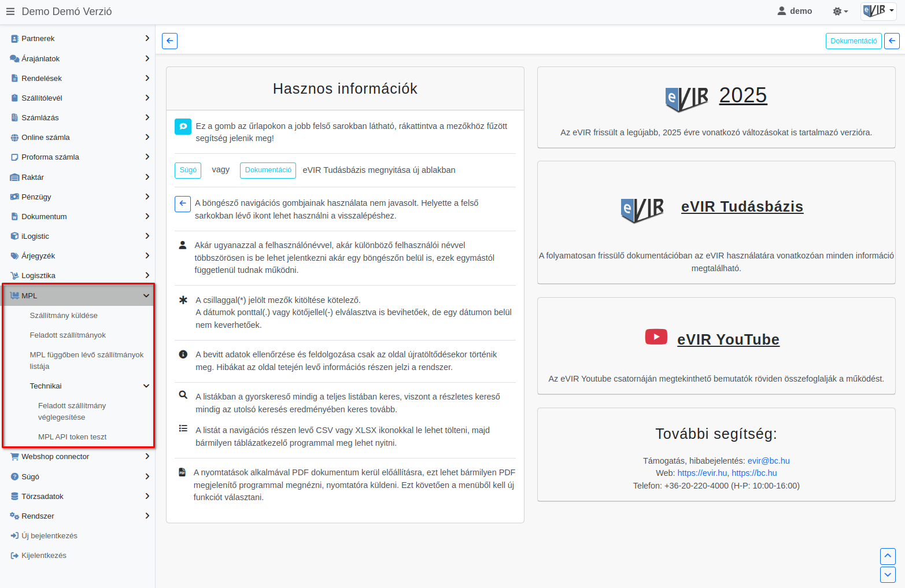
Task: Open the hamburger menu icon
Action: coord(10,12)
